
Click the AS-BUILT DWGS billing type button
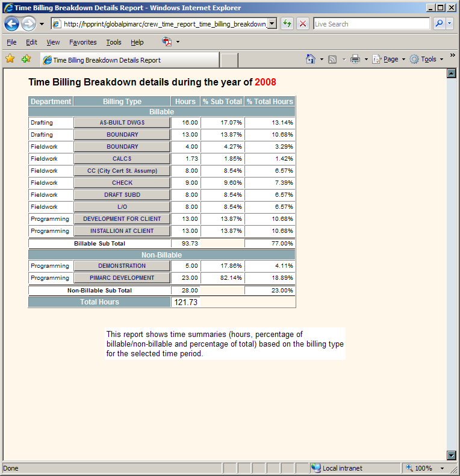122,123
